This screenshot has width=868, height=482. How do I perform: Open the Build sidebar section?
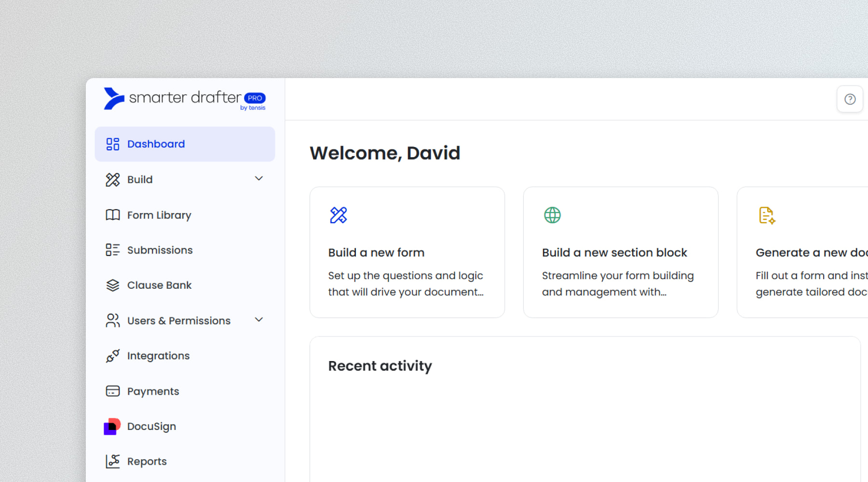click(x=140, y=180)
